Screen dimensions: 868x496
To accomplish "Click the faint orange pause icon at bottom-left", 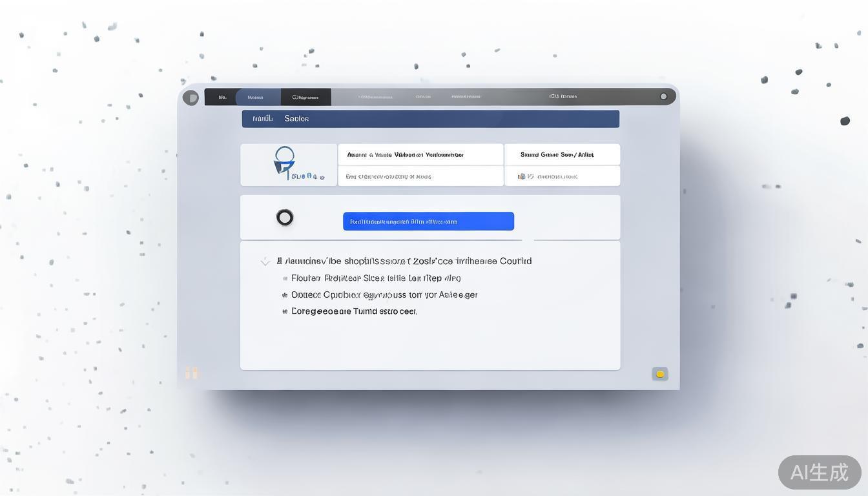I will (191, 373).
